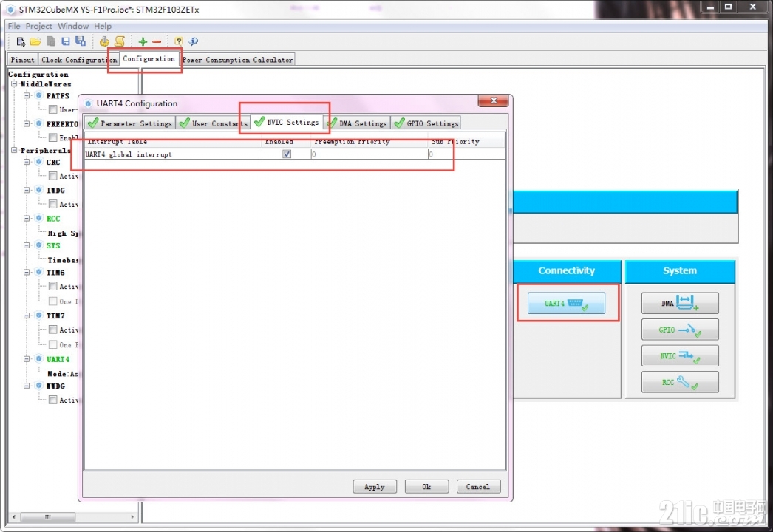Click the UART4 Configuration dialog title icon

point(88,103)
